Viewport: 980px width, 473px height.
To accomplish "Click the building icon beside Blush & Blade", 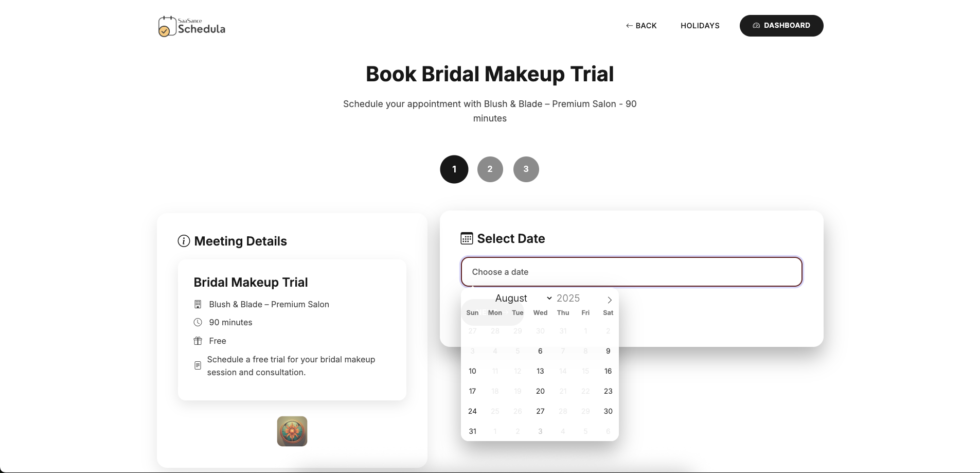I will pos(198,304).
